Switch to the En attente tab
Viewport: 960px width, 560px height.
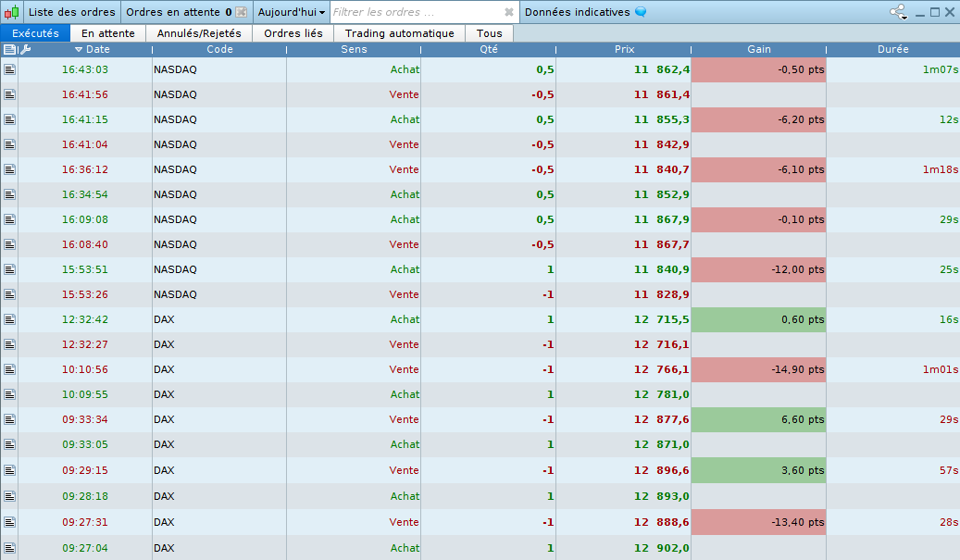click(107, 33)
